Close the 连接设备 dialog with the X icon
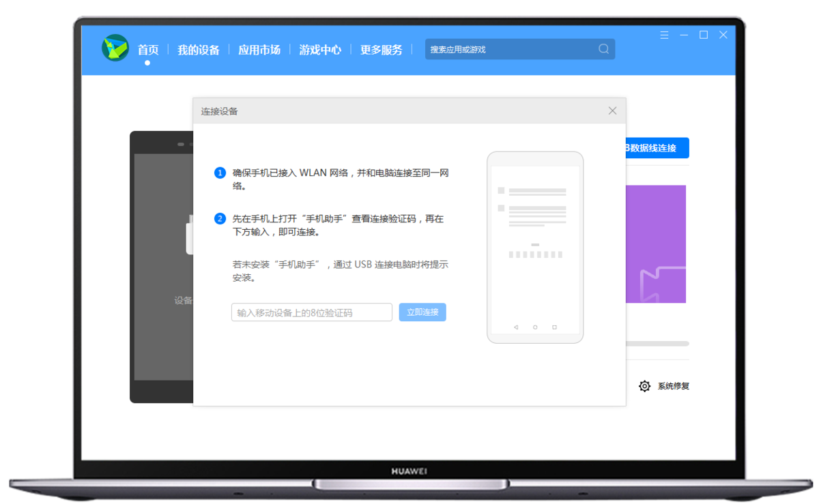The width and height of the screenshot is (819, 504). pyautogui.click(x=612, y=110)
